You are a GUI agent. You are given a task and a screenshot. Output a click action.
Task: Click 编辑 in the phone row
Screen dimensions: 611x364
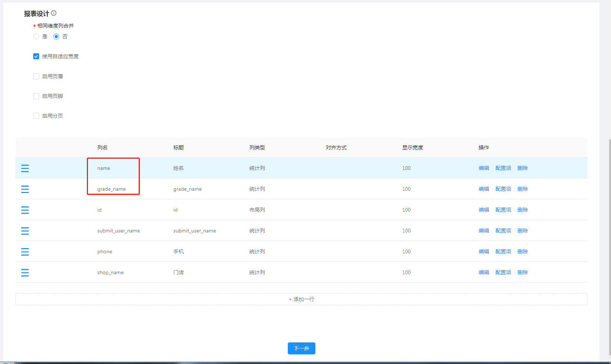[484, 251]
